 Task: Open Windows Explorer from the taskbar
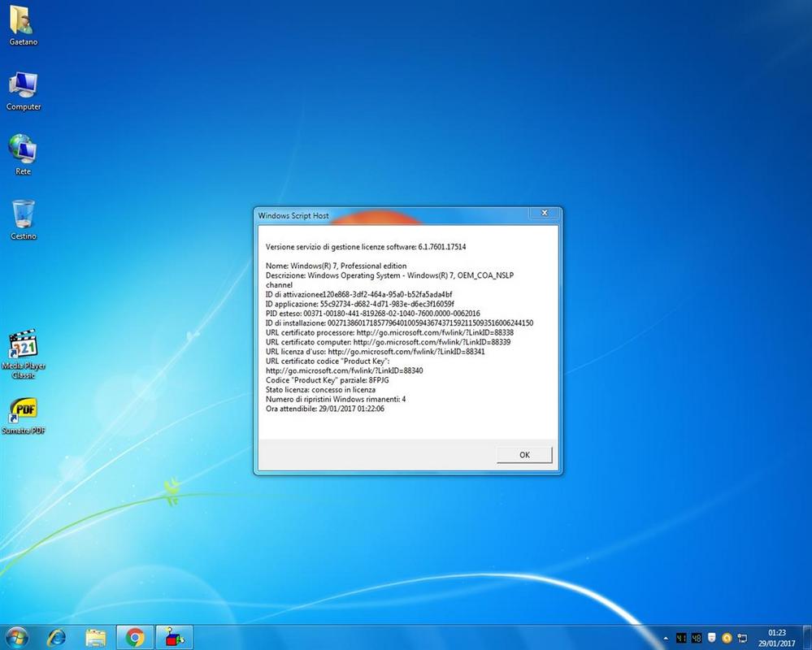pos(96,638)
